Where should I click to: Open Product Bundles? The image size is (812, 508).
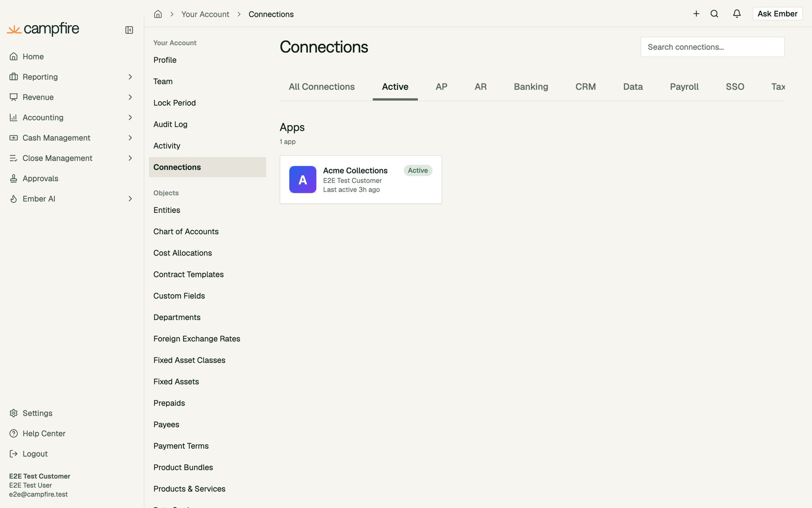coord(208,467)
